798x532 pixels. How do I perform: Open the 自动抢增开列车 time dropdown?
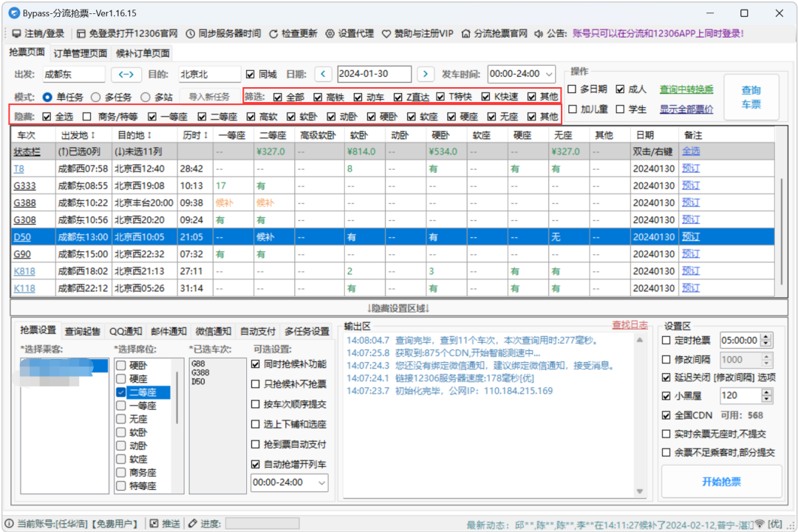321,482
